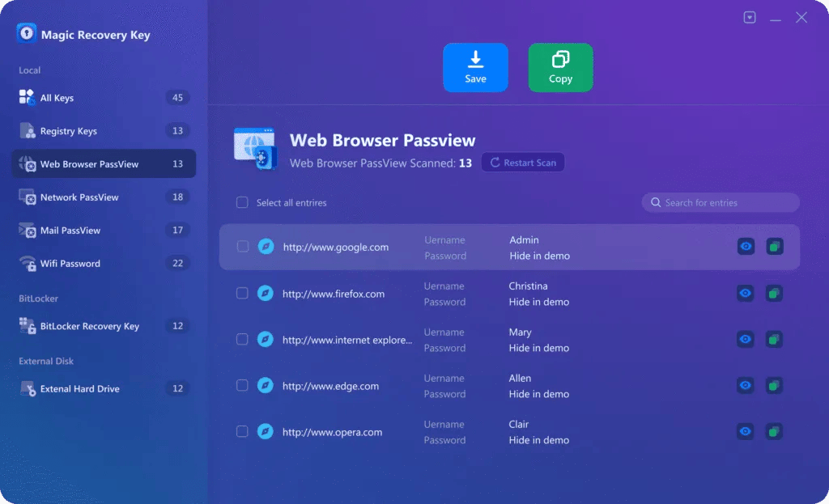This screenshot has height=504, width=829.
Task: Click the magnifier icon in the search box
Action: 655,203
